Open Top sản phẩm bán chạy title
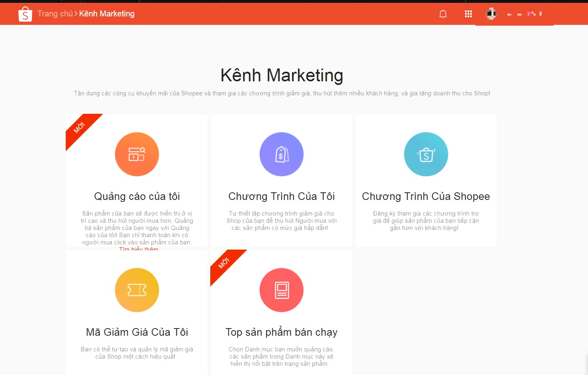Screen dimensions: 588x375 [x=282, y=332]
